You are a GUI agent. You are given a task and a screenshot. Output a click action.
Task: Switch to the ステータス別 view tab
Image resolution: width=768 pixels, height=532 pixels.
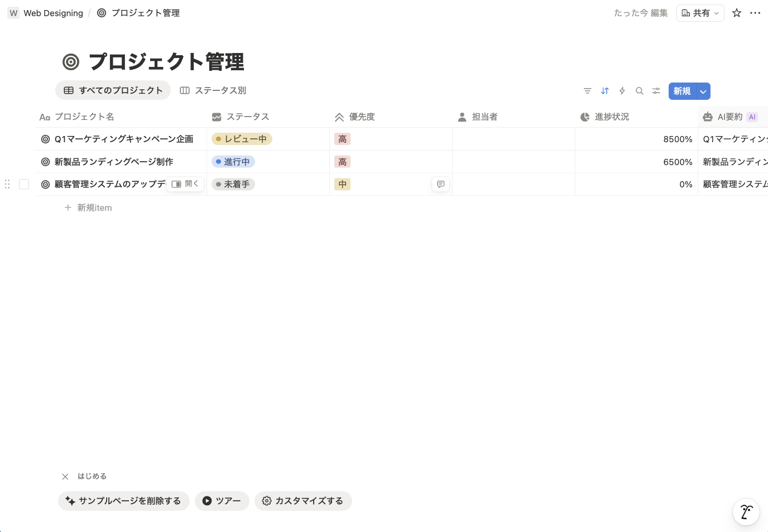[x=213, y=90]
